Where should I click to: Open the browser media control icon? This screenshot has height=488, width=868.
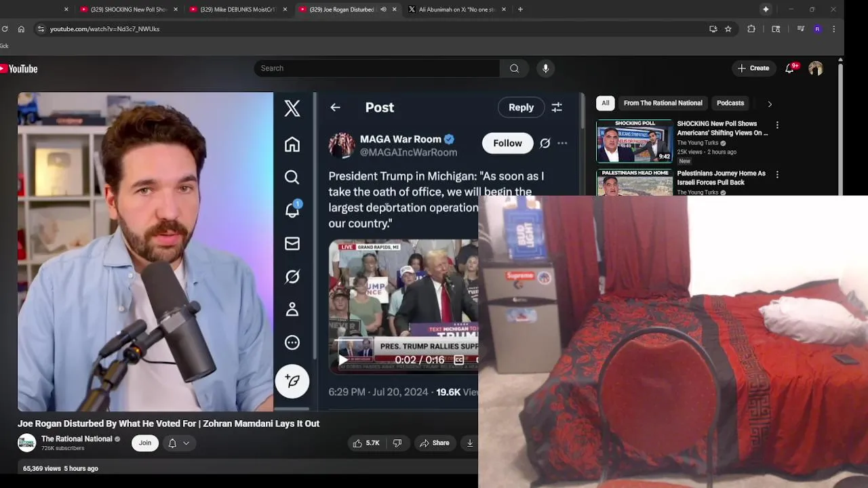point(801,29)
